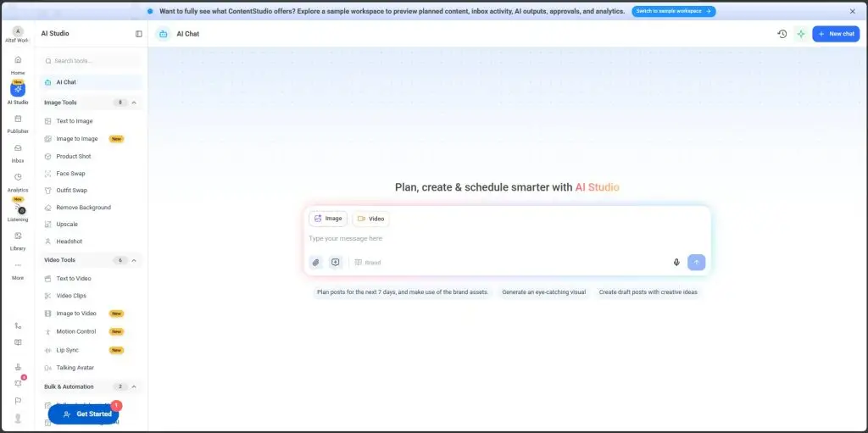Go to Publisher in left navigation
Image resolution: width=868 pixels, height=433 pixels.
18,124
